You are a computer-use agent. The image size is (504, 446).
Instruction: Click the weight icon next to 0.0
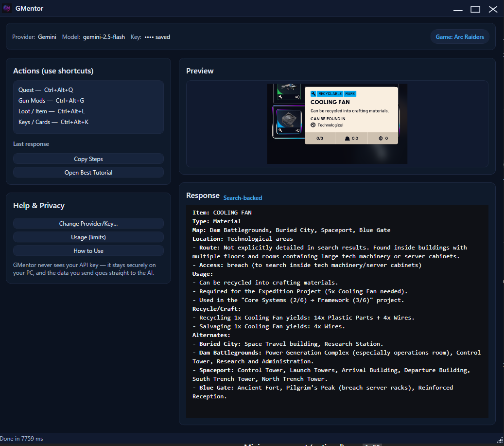(x=347, y=139)
